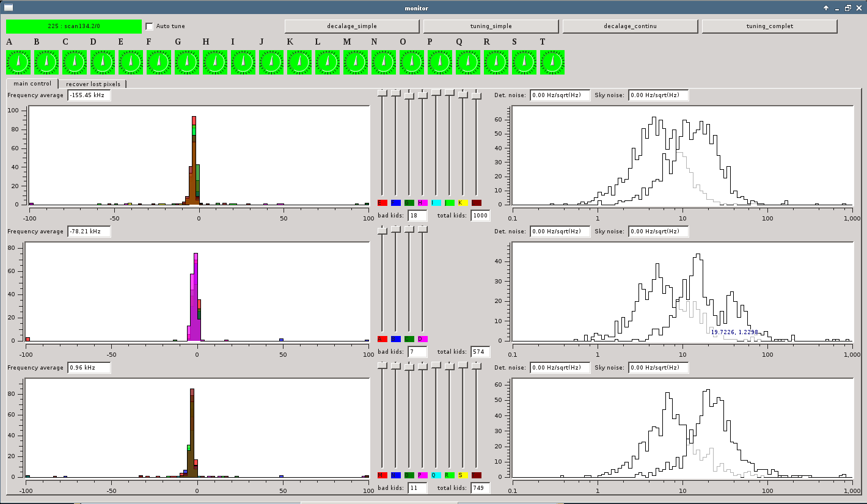Switch to the main control tab
Image resolution: width=867 pixels, height=504 pixels.
tap(32, 84)
